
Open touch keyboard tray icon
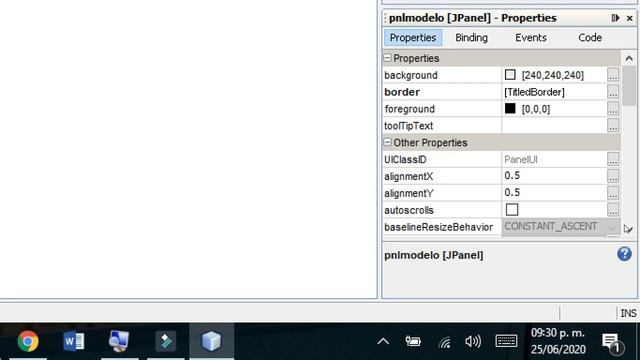pyautogui.click(x=506, y=341)
